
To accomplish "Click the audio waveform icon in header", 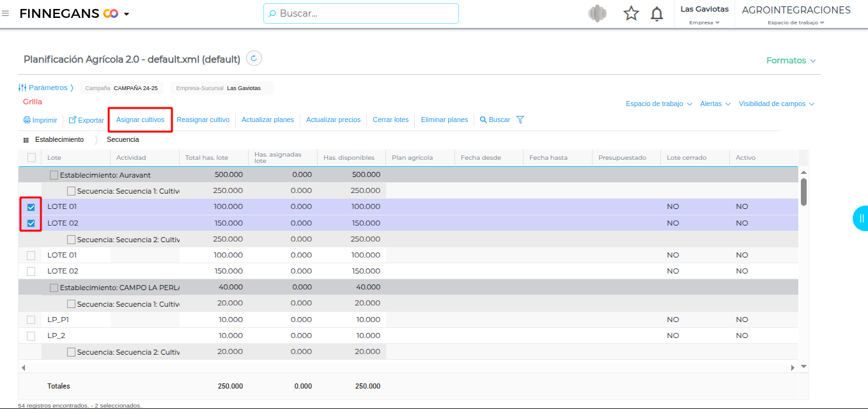I will pyautogui.click(x=597, y=13).
